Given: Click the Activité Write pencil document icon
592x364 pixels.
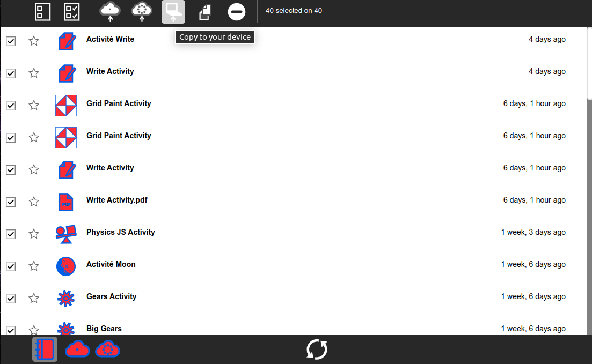Looking at the screenshot, I should pos(66,41).
